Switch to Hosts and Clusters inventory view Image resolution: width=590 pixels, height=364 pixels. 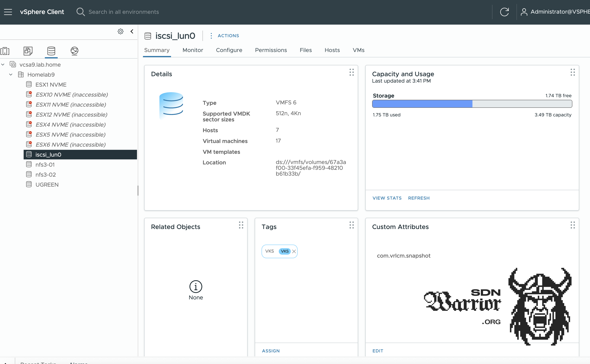[5, 51]
